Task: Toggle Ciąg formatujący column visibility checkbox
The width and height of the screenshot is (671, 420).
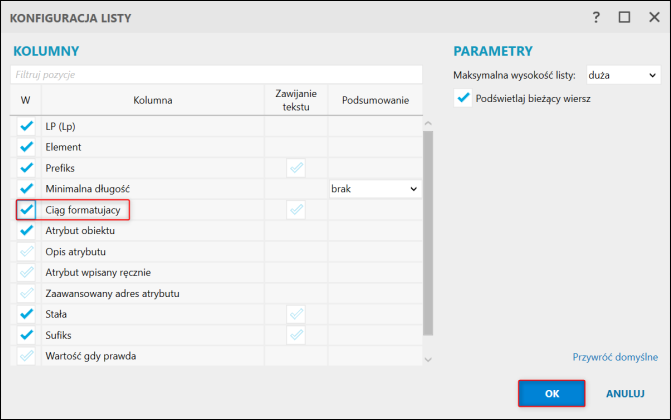Action: coord(26,209)
